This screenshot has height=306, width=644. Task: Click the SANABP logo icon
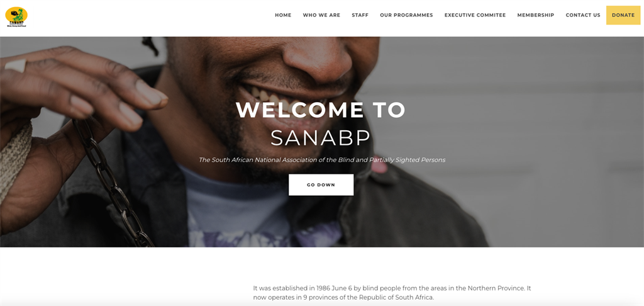coord(16,17)
